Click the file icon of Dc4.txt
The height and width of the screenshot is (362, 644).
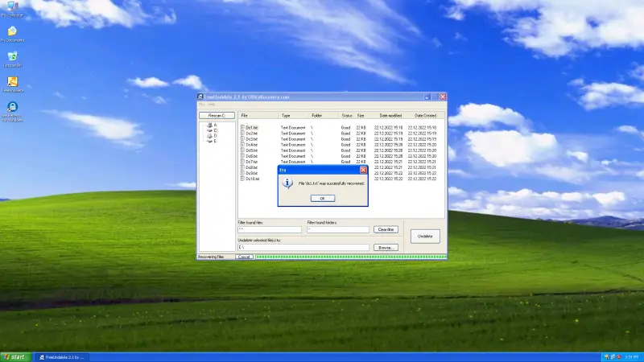click(x=242, y=145)
